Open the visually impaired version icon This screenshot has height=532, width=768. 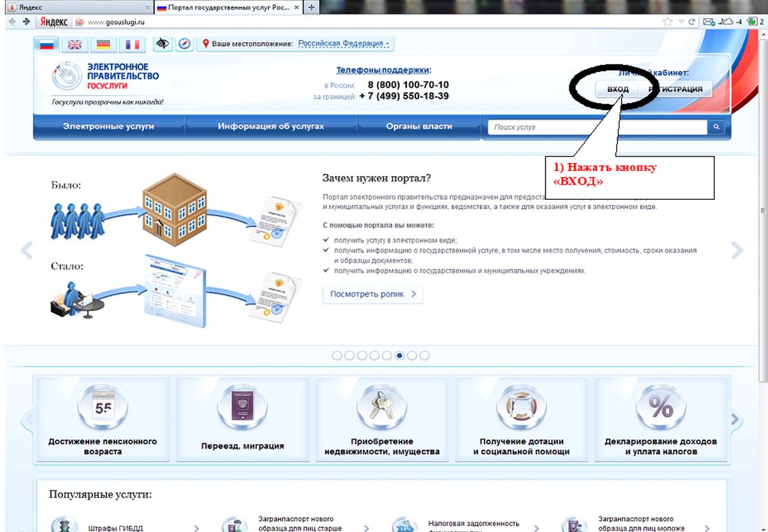click(163, 44)
